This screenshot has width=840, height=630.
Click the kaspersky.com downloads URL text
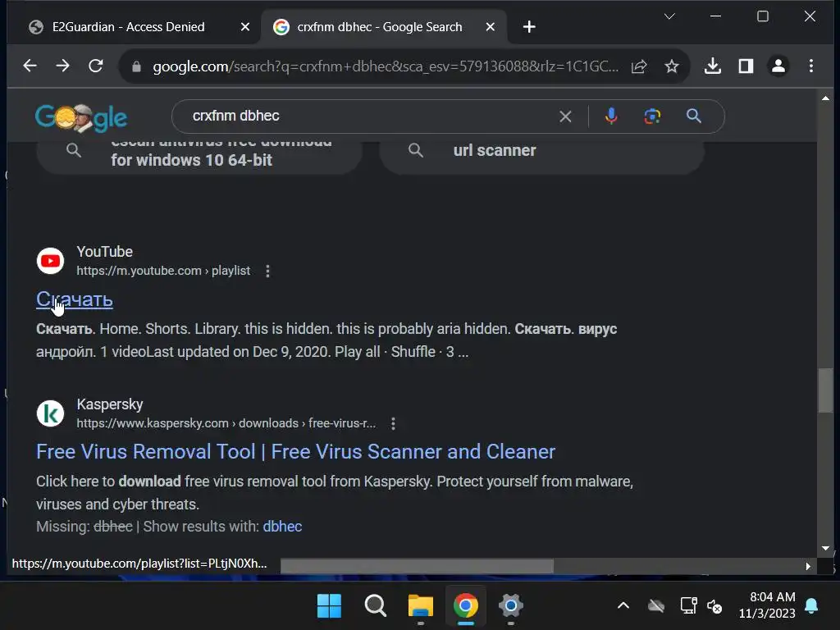[226, 423]
